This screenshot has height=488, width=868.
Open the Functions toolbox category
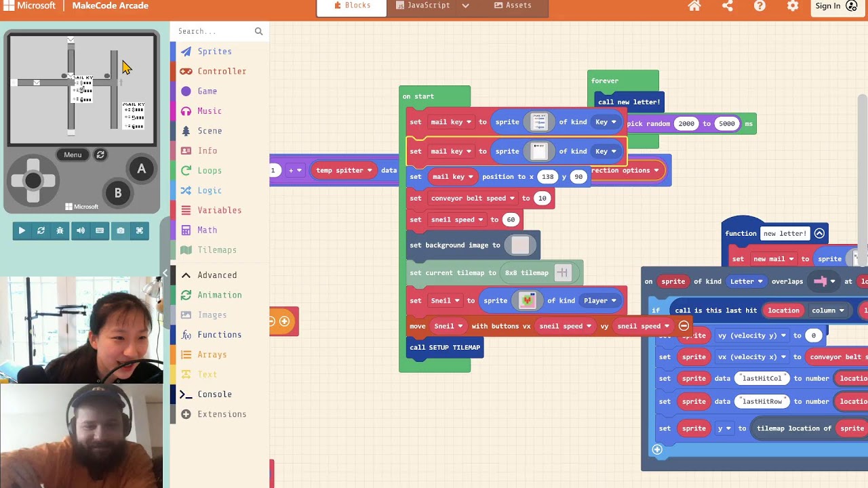point(220,335)
